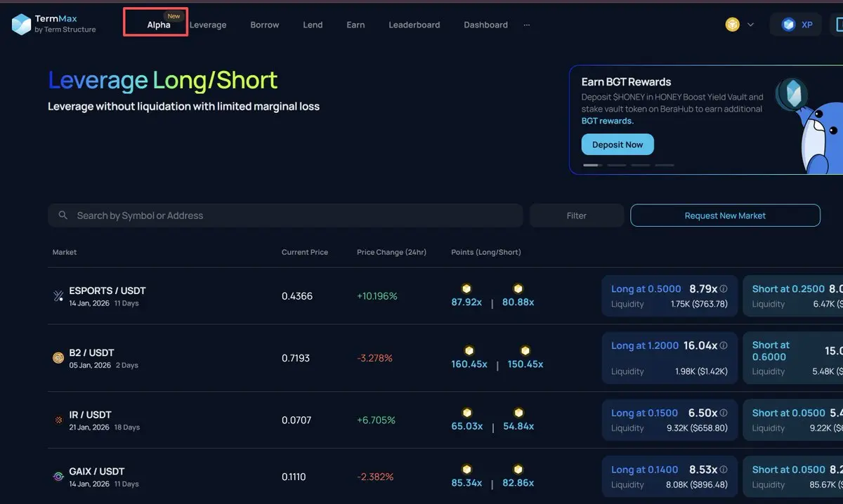Viewport: 843px width, 504px height.
Task: Click the info icon beside 8.79x
Action: 724,289
